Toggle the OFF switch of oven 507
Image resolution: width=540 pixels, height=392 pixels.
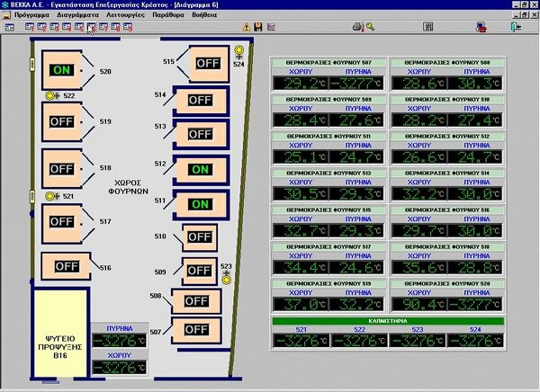pyautogui.click(x=197, y=330)
